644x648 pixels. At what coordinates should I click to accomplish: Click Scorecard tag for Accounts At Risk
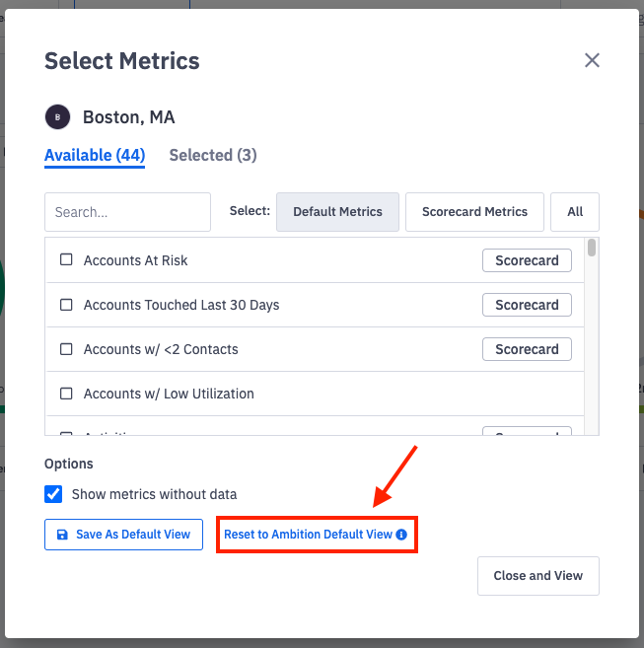click(527, 260)
